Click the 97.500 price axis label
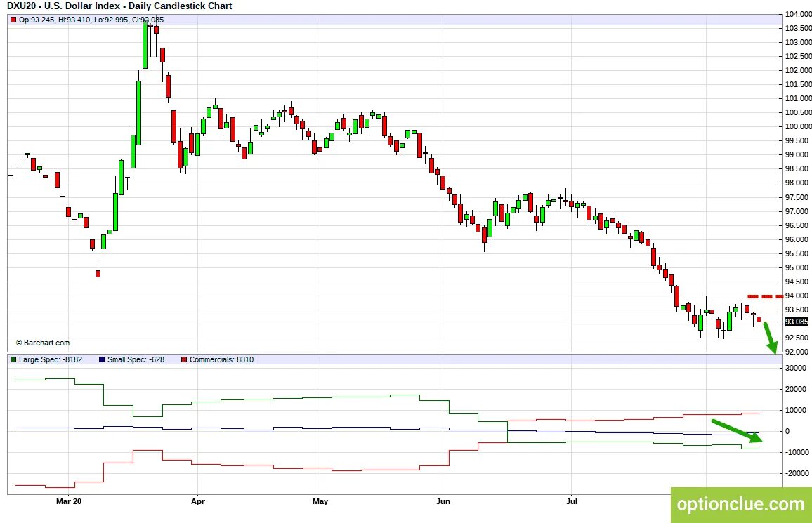The width and height of the screenshot is (812, 523). (x=799, y=197)
